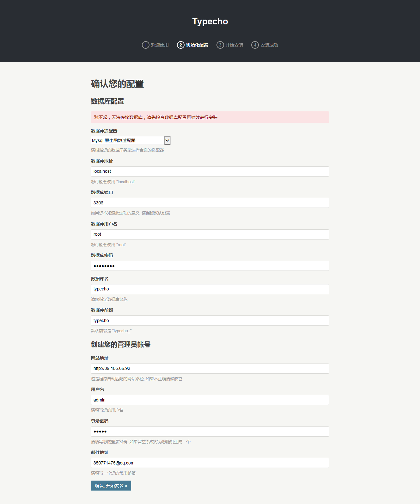Click the 创建您的管理员帐号 heading
The image size is (420, 504).
click(x=121, y=345)
